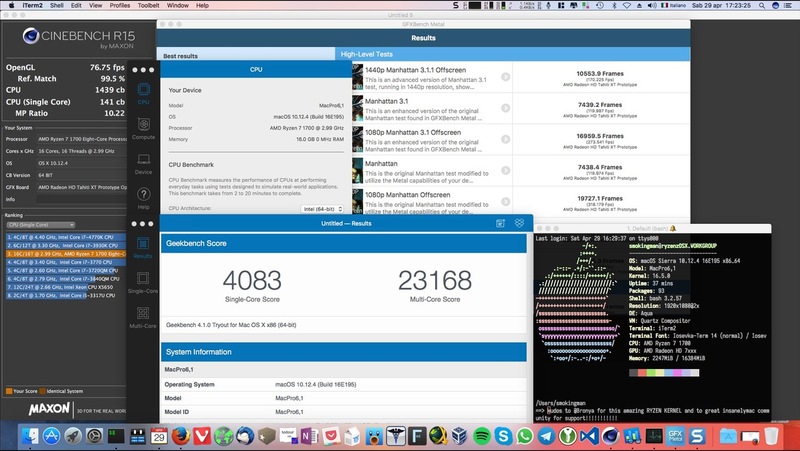
Task: Select the Results icon in Geekbench results sidebar
Action: pos(143,247)
